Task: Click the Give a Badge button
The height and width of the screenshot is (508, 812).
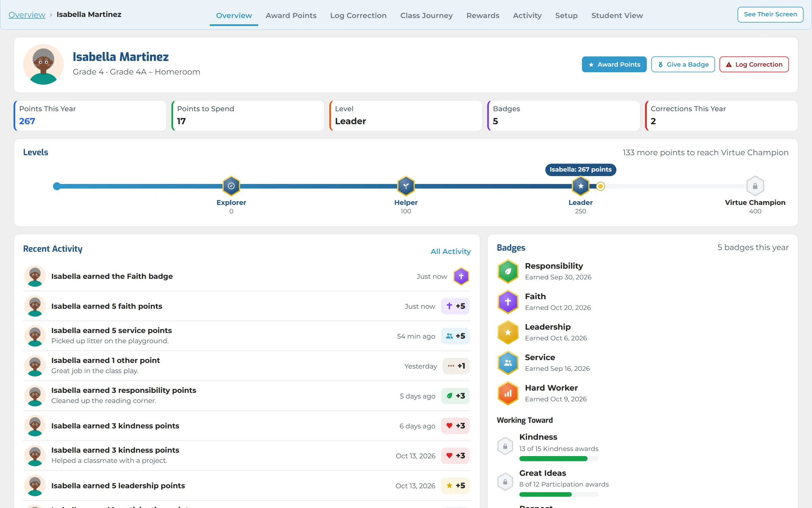Action: (683, 64)
